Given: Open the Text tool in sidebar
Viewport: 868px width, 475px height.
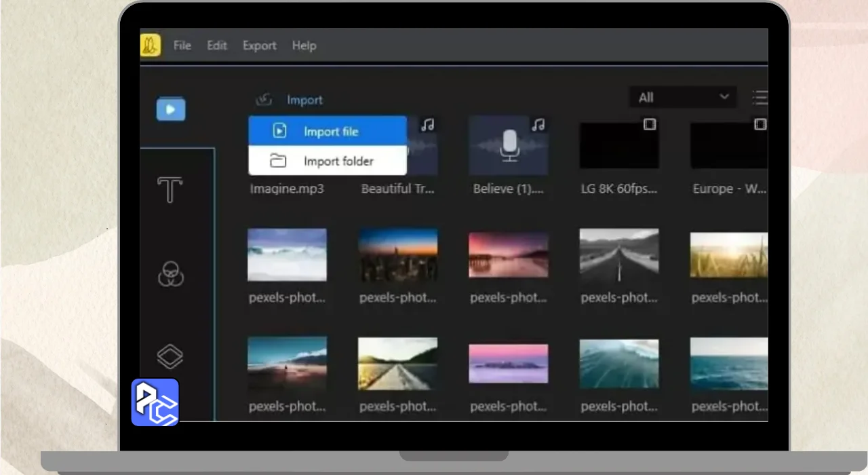Looking at the screenshot, I should 170,190.
